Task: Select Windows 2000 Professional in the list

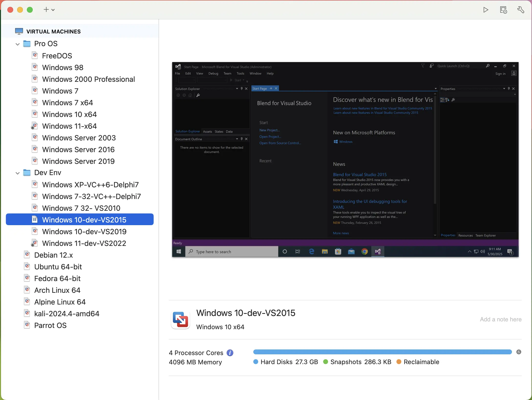Action: tap(80, 79)
